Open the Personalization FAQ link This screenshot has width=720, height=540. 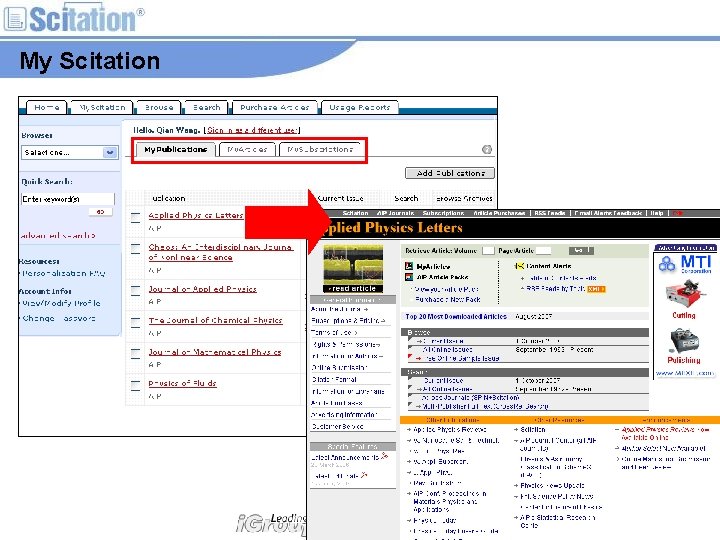[64, 273]
